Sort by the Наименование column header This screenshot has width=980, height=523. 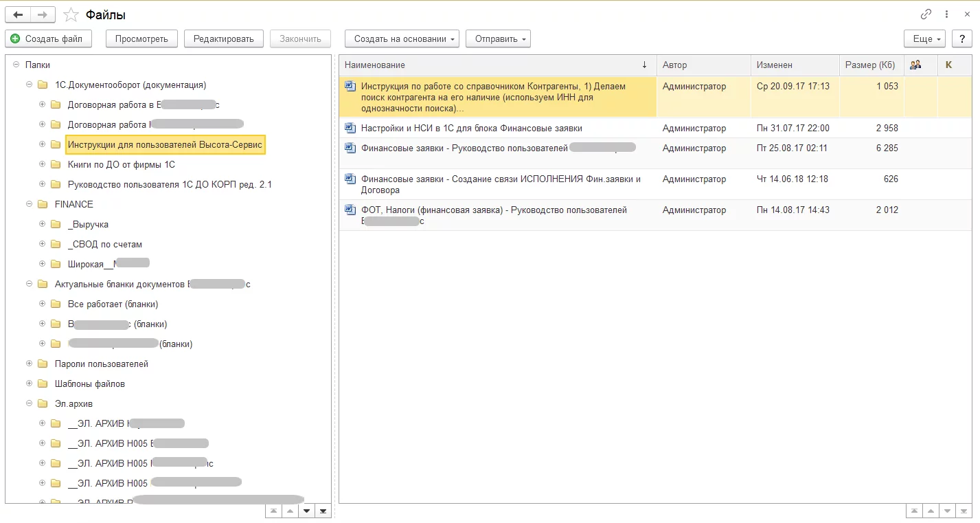coord(498,65)
